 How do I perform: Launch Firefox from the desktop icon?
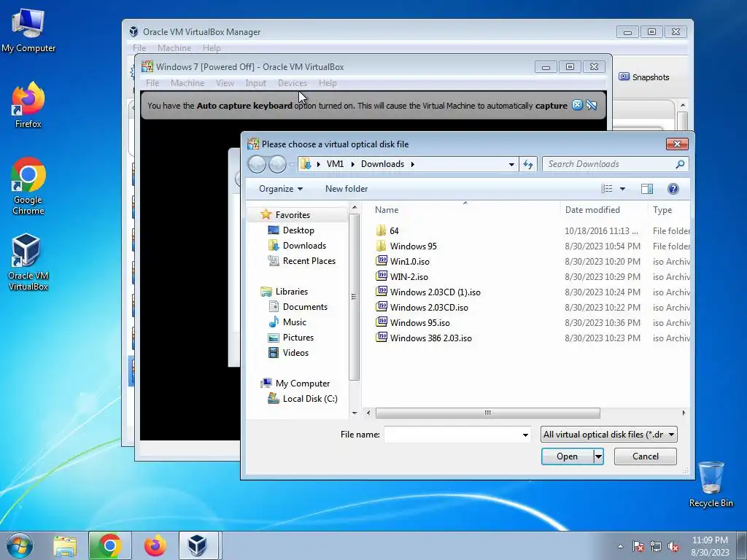click(x=28, y=105)
